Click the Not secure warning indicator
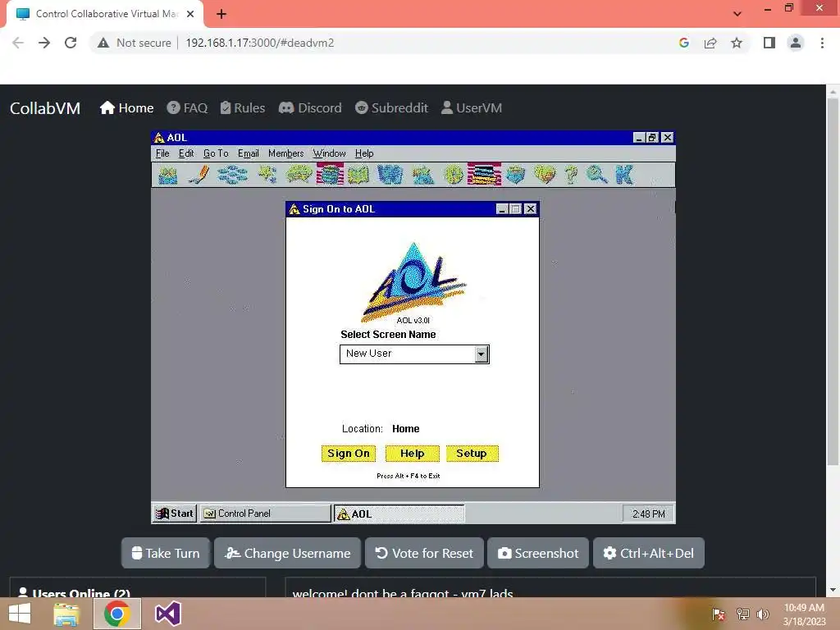This screenshot has width=840, height=630. tap(134, 43)
